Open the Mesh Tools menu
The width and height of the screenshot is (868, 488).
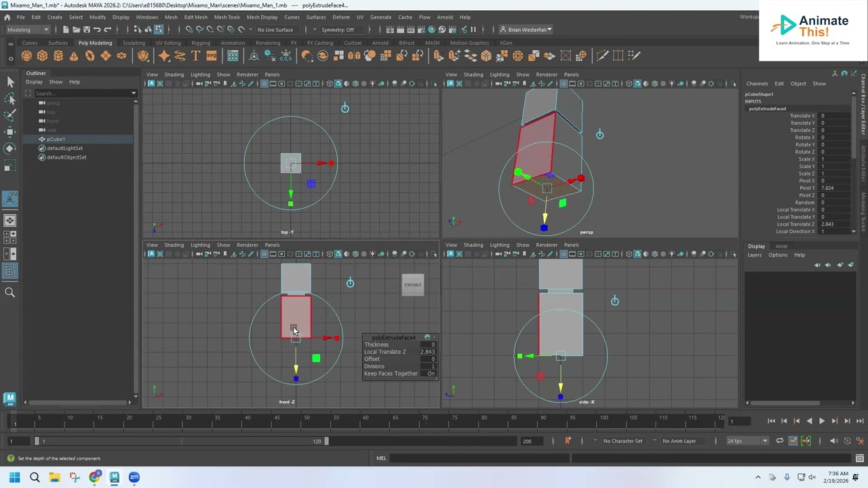click(x=226, y=17)
